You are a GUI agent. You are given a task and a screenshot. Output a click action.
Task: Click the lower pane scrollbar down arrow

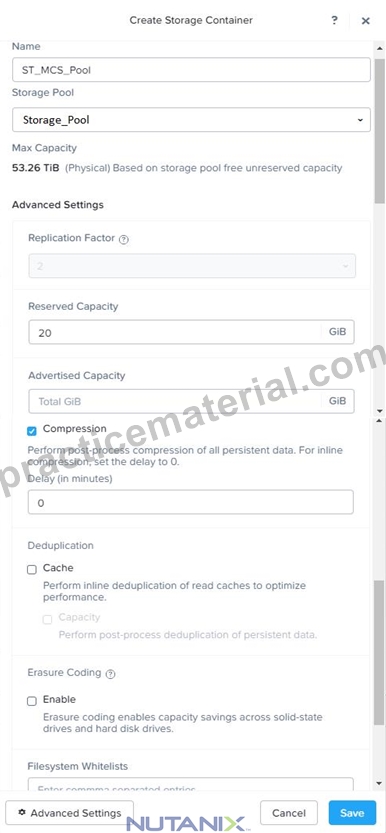coord(379,784)
